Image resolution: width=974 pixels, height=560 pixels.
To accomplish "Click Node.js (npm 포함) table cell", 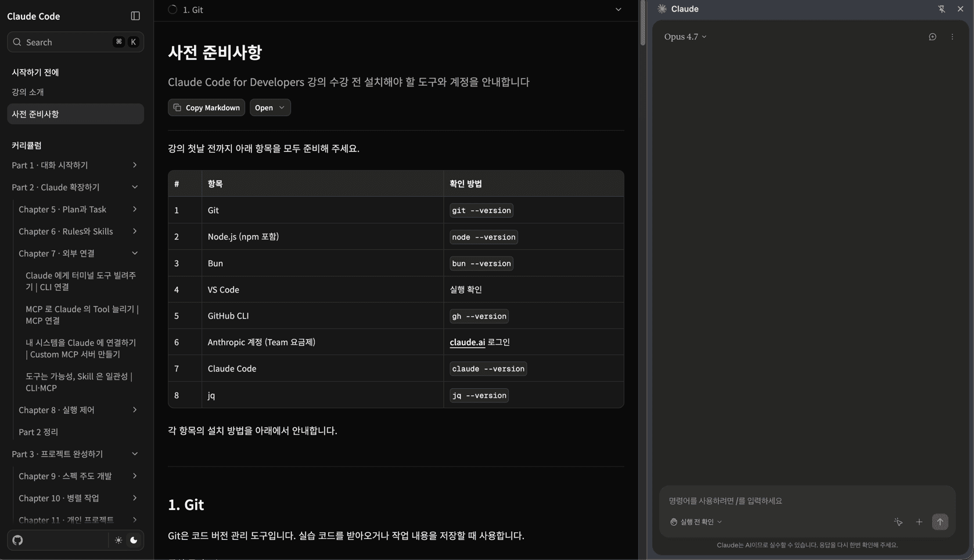I will click(322, 237).
